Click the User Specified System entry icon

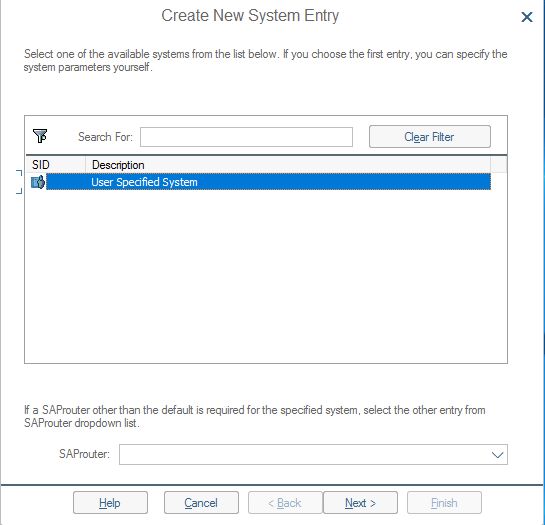pos(38,182)
